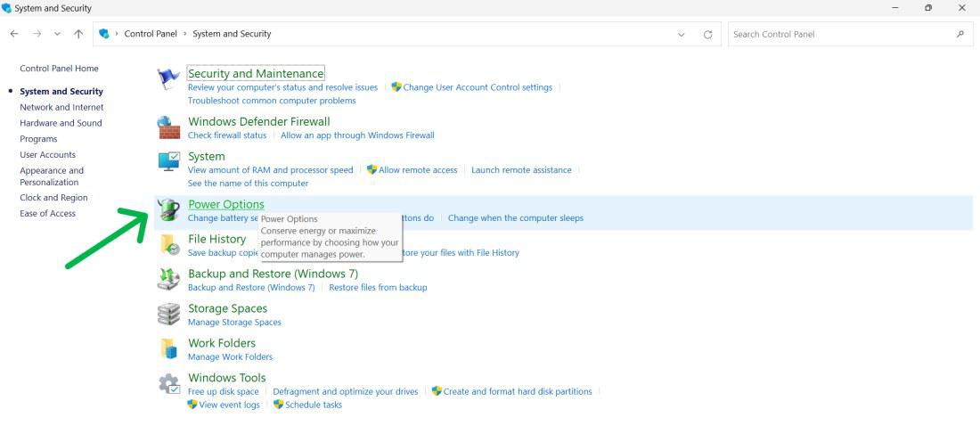Click the Work Folders icon
Screen dimensions: 980x442
point(168,348)
